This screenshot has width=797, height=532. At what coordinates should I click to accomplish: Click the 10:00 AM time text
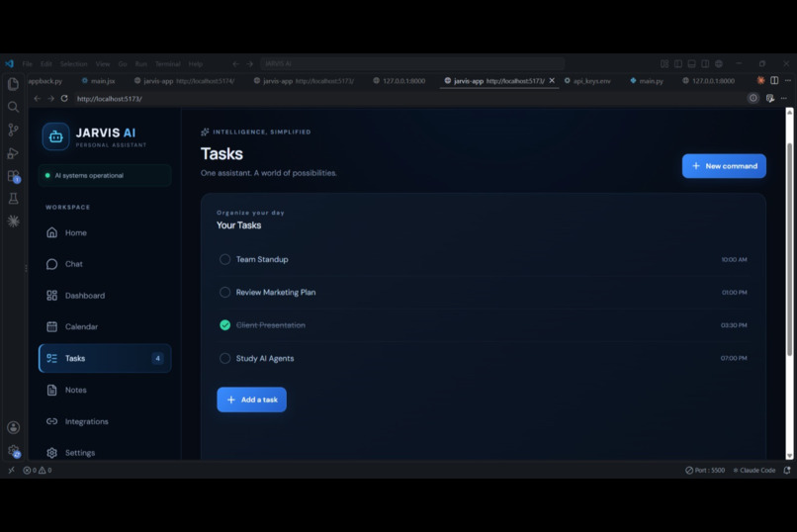point(734,260)
